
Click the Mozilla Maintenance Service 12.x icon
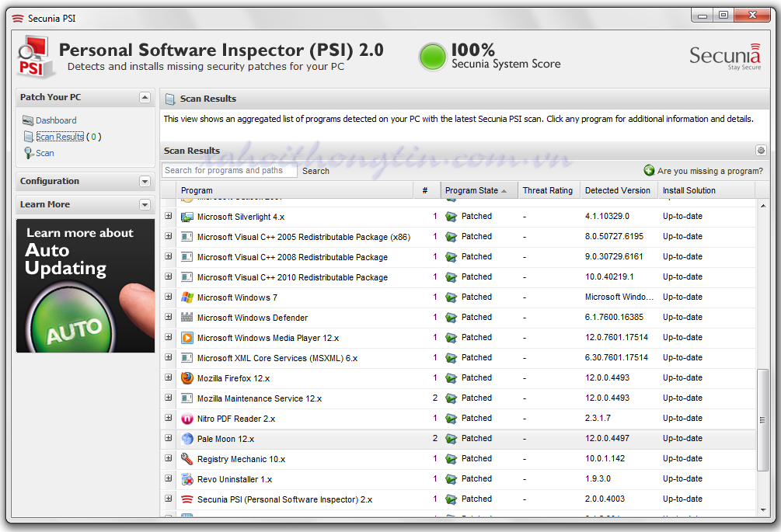coord(187,398)
